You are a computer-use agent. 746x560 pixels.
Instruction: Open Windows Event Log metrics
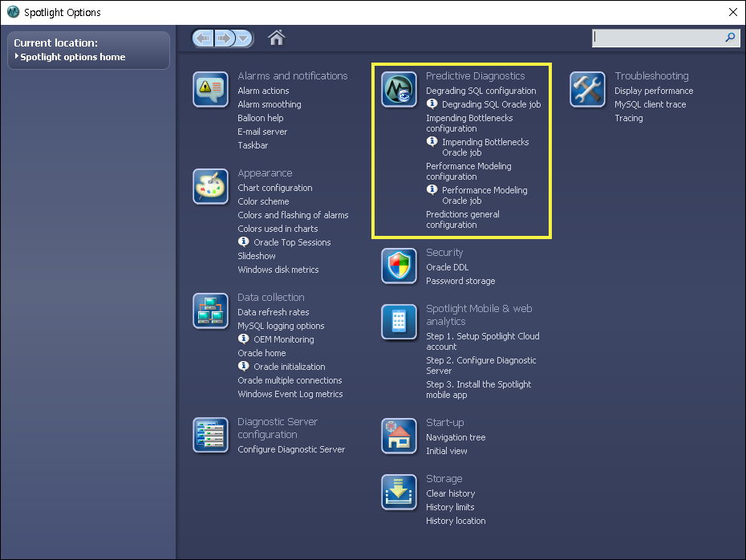tap(290, 394)
